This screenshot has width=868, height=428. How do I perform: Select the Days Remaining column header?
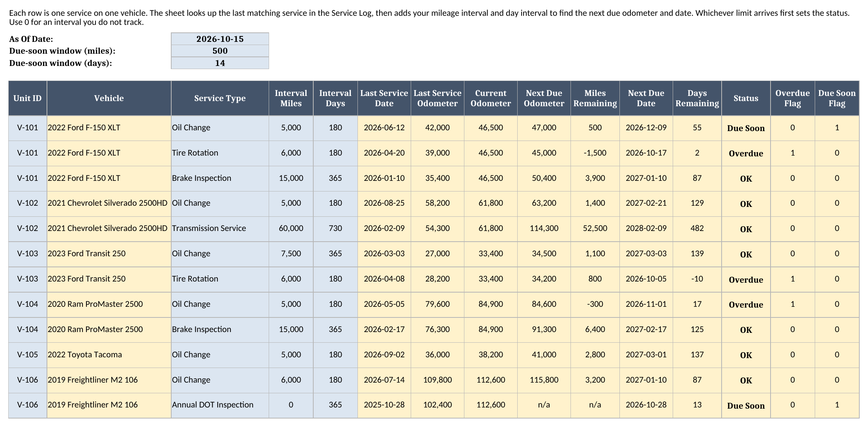697,98
